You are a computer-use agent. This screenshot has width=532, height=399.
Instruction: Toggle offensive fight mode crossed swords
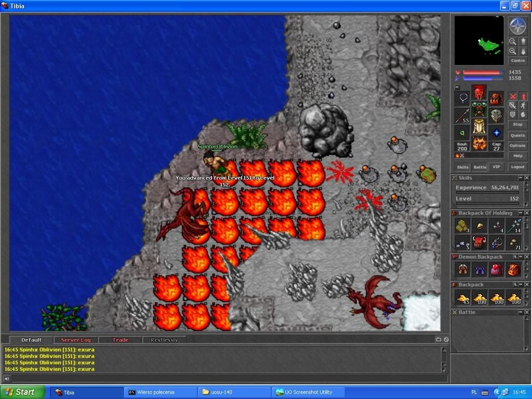coord(513,96)
